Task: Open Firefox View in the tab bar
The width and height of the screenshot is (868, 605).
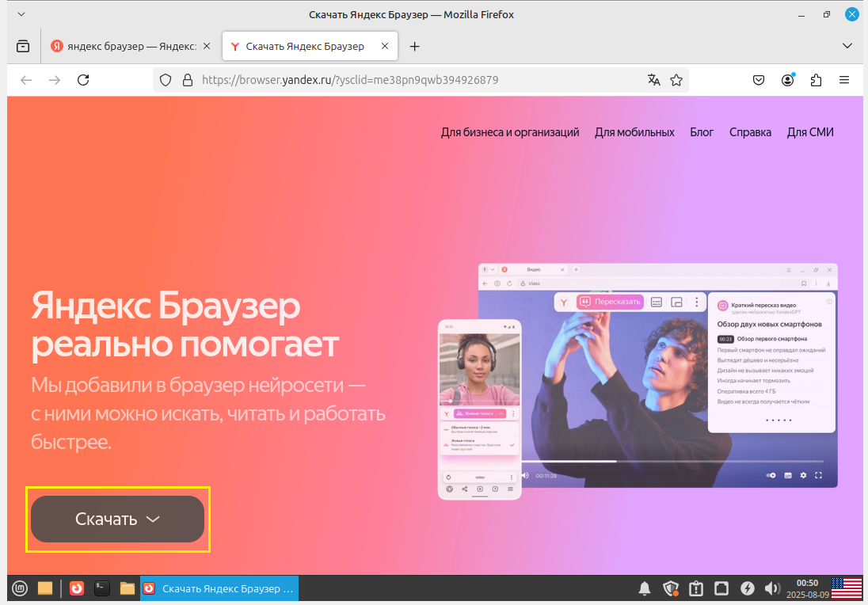Action: pyautogui.click(x=22, y=46)
